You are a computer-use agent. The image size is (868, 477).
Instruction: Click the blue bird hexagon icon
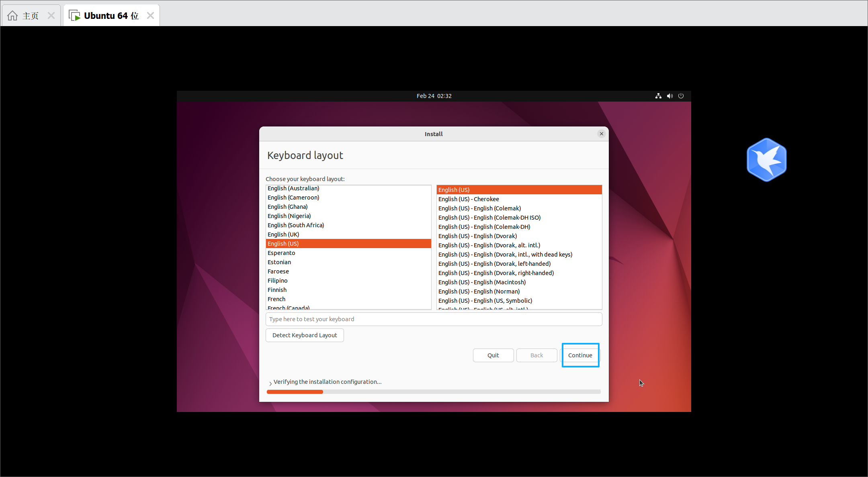coord(766,160)
